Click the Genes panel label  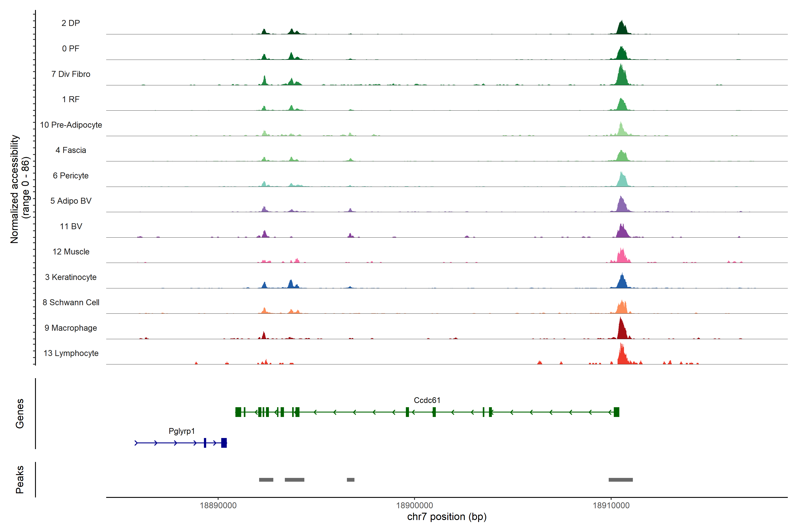coord(20,414)
